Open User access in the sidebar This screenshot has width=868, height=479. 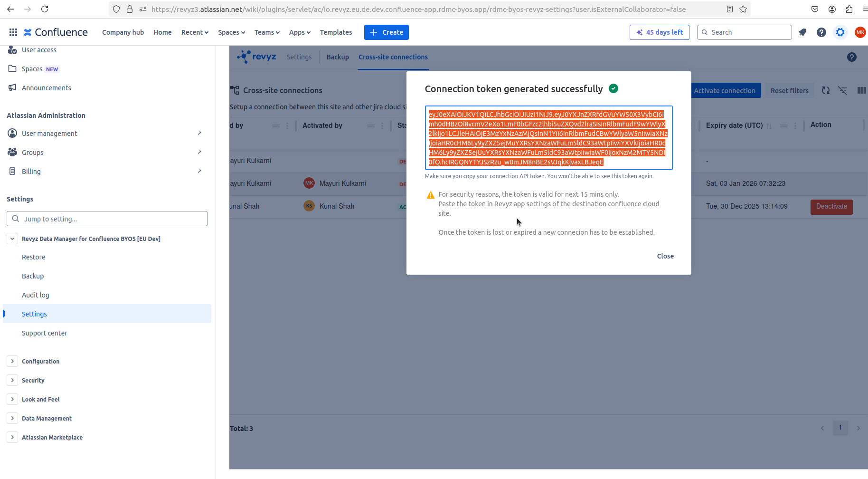(39, 50)
